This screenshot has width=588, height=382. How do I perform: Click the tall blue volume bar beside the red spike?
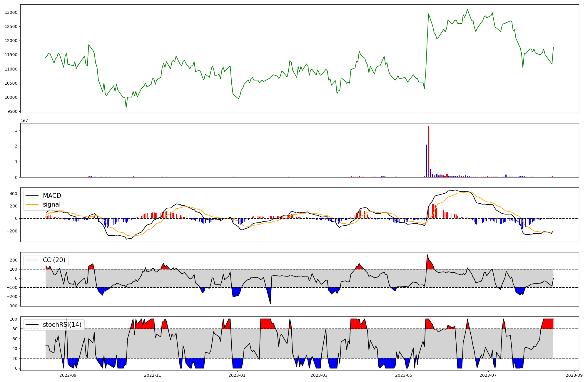(427, 161)
